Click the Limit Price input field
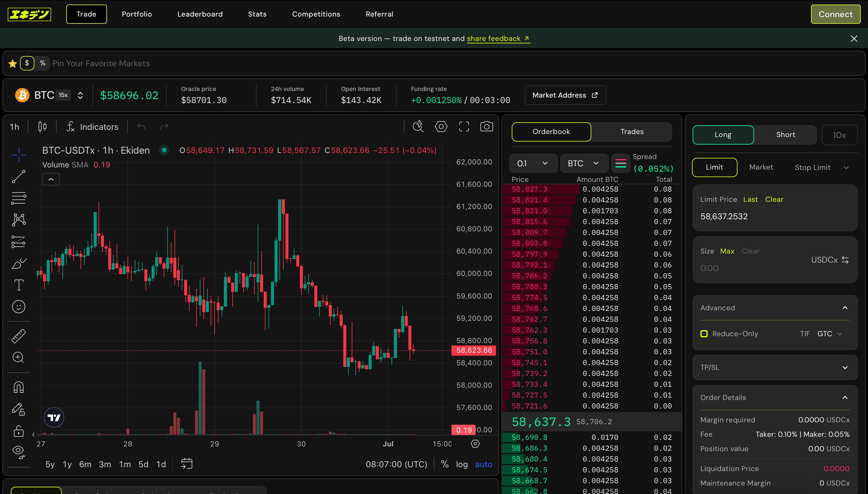 (775, 216)
